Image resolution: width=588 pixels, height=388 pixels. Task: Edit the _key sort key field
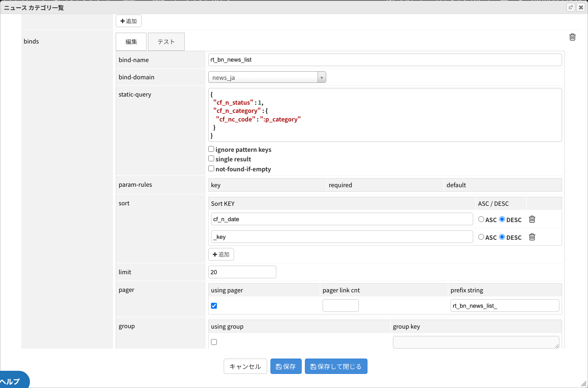click(342, 237)
